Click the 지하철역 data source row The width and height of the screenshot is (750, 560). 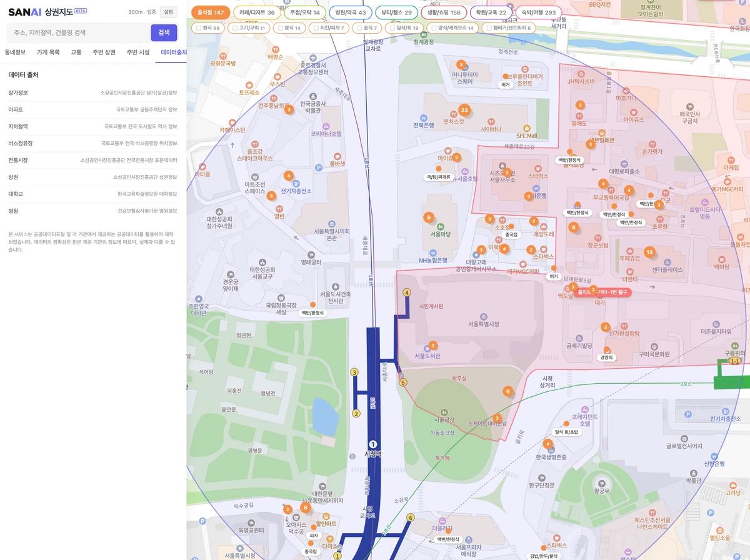pos(92,126)
